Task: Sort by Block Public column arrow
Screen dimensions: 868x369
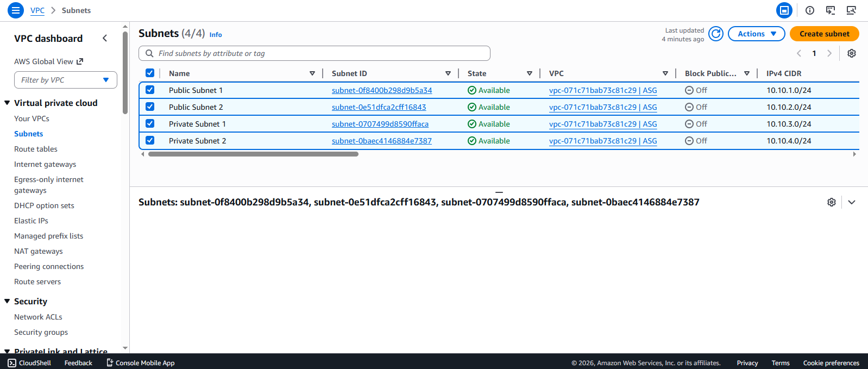Action: pyautogui.click(x=747, y=73)
